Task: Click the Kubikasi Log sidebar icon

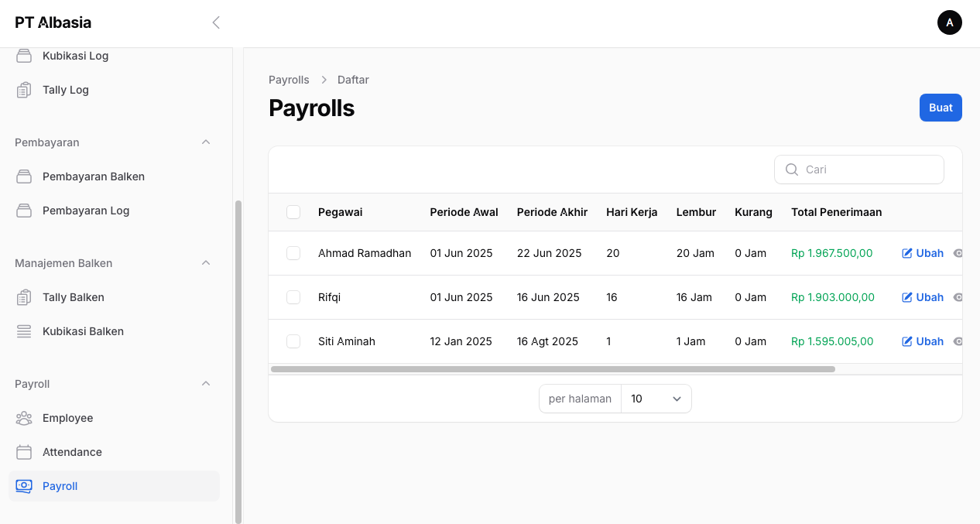Action: [24, 56]
